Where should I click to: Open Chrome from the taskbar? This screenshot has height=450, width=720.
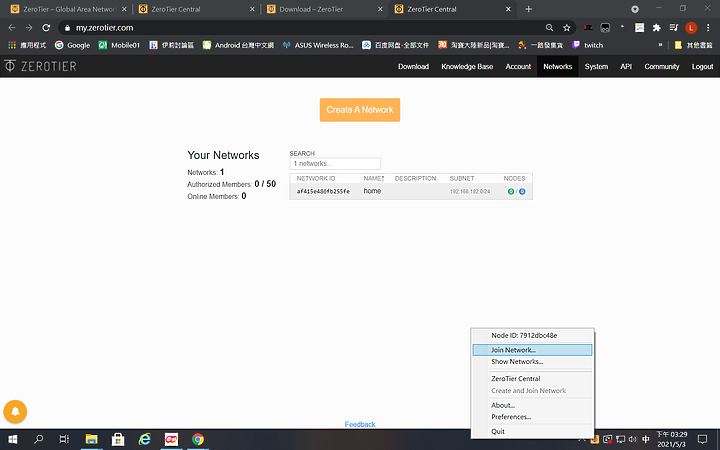pyautogui.click(x=198, y=439)
